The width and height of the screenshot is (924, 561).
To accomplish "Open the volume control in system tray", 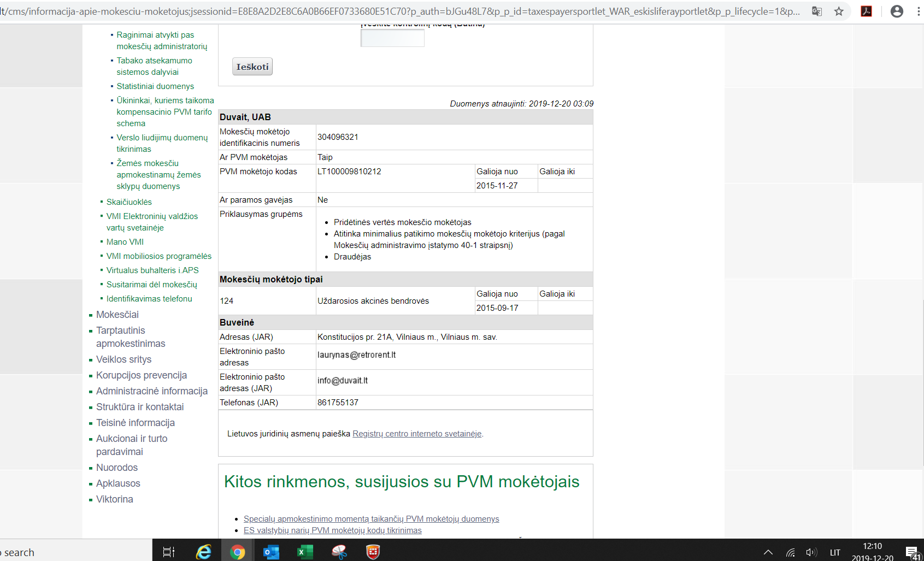I will pyautogui.click(x=811, y=552).
